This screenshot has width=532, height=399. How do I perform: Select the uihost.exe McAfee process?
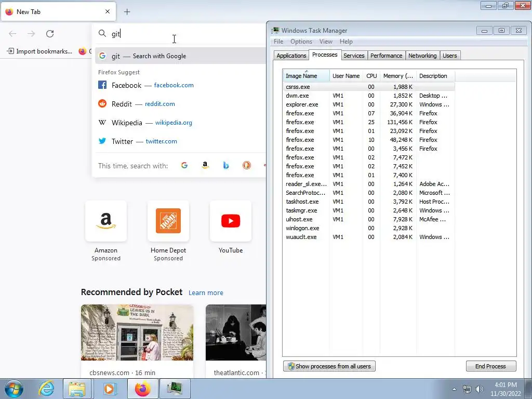(369, 219)
